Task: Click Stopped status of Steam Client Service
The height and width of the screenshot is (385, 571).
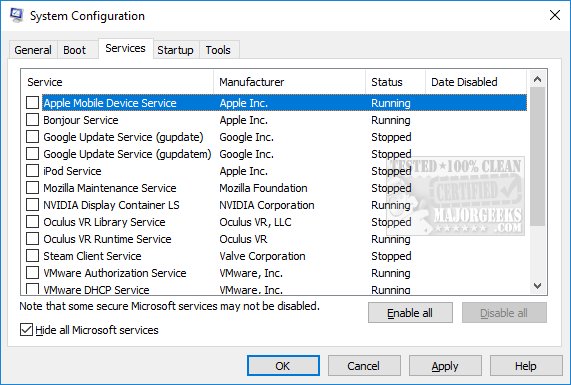Action: 391,256
